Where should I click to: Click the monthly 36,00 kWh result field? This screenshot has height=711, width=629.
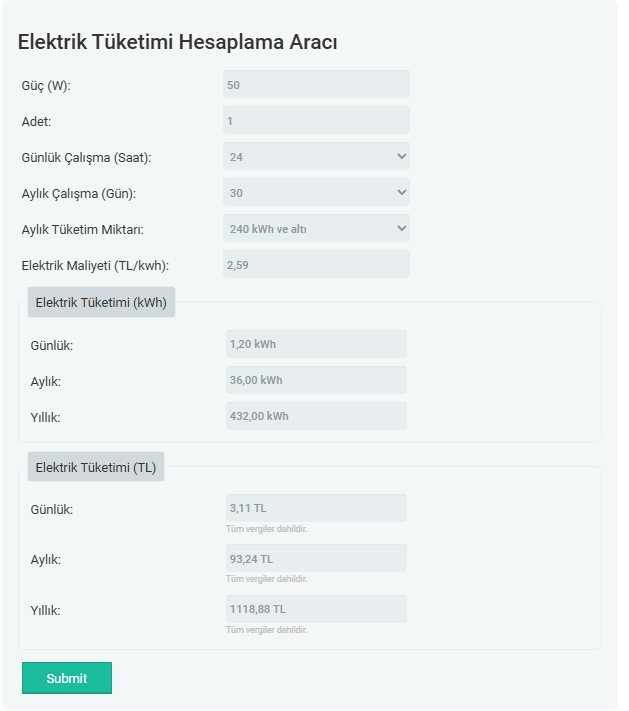[x=316, y=380]
